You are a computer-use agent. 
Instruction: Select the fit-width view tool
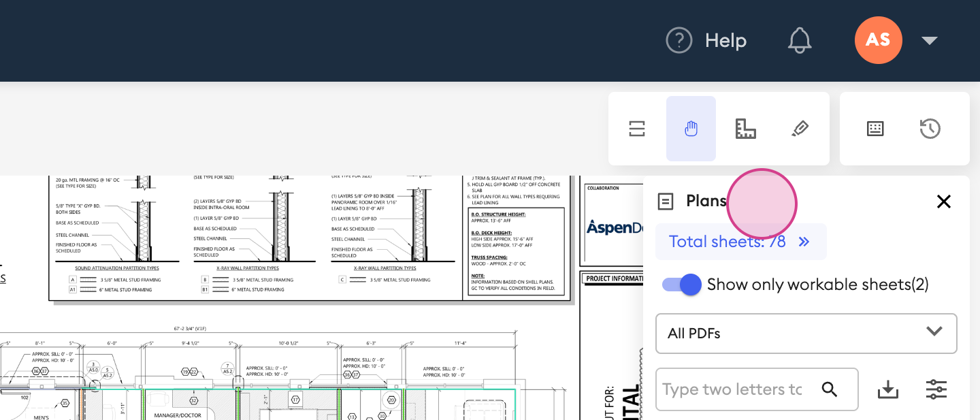636,129
